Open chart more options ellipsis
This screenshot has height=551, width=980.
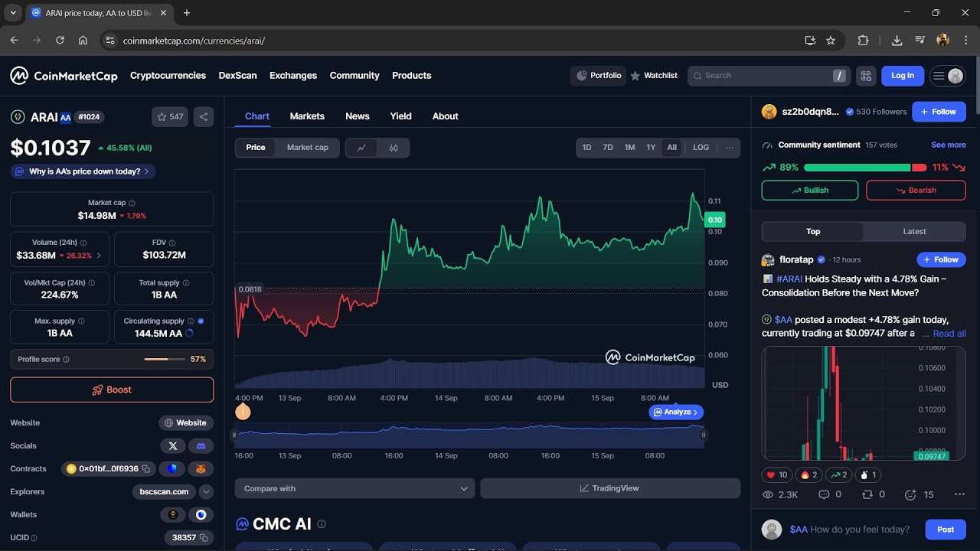tap(730, 148)
